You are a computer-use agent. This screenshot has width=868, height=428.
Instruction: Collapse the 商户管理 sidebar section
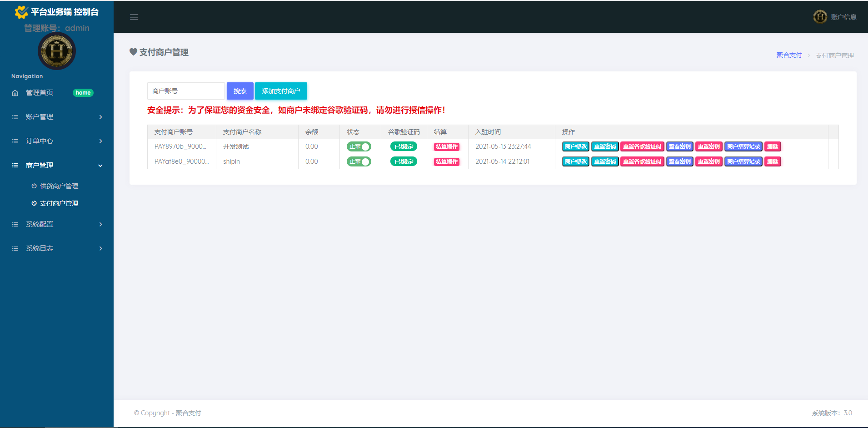[56, 165]
